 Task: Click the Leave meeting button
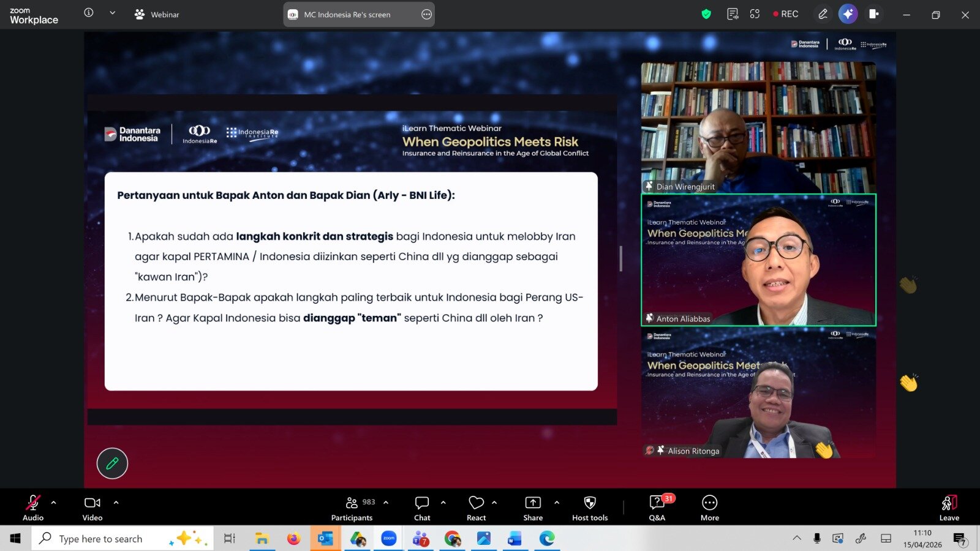[949, 508]
